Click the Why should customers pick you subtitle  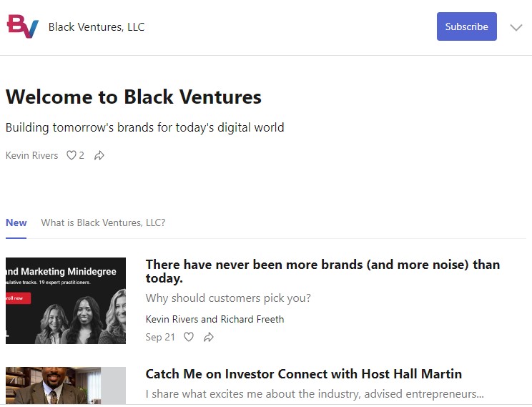tap(228, 298)
